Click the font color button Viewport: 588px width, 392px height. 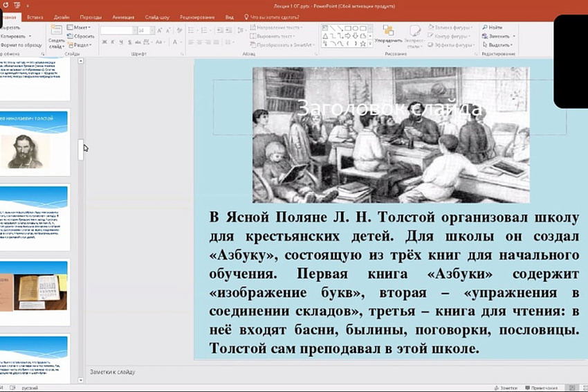coord(174,42)
